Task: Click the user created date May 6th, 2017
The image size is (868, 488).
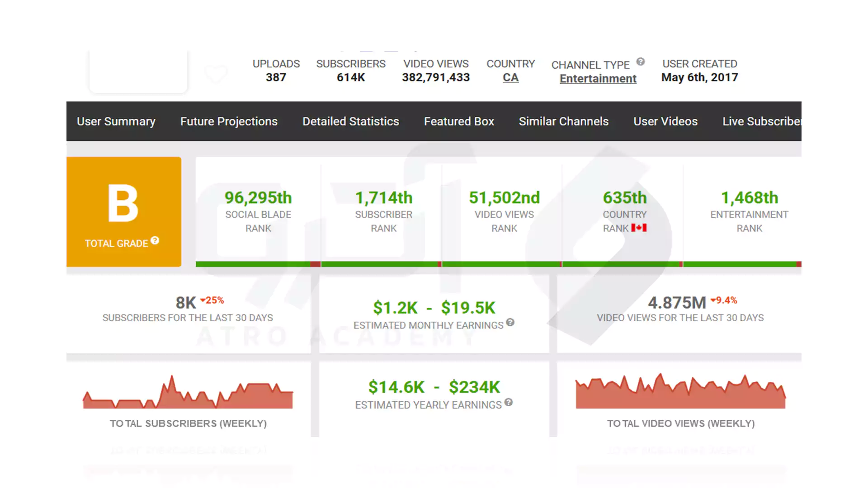Action: (x=699, y=77)
